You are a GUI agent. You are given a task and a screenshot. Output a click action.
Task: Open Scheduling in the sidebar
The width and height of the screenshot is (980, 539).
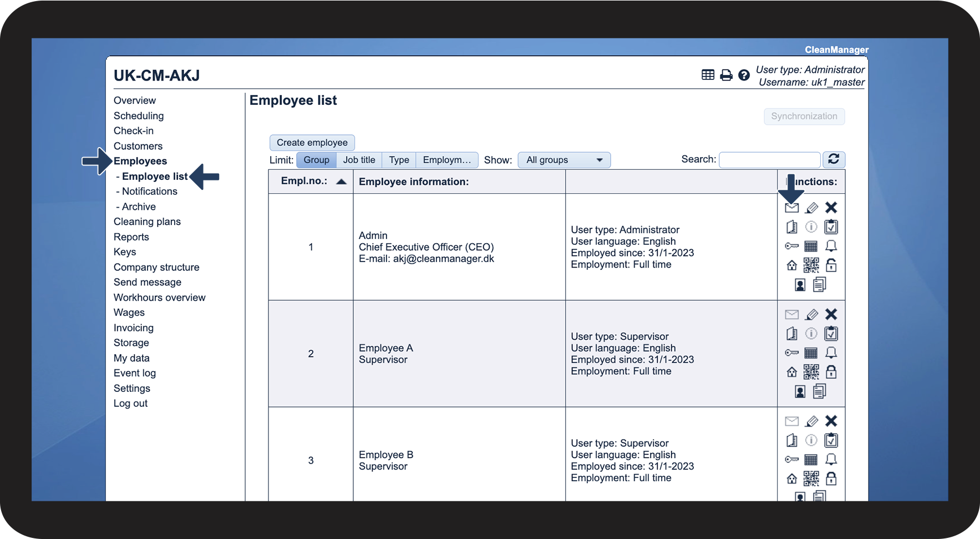pos(139,115)
